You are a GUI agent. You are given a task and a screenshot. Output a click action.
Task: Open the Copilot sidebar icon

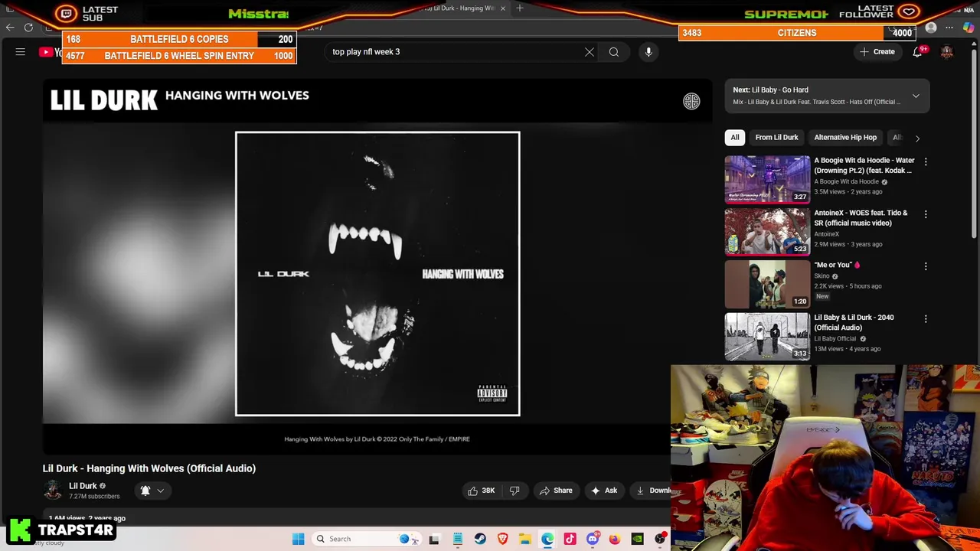click(x=969, y=28)
